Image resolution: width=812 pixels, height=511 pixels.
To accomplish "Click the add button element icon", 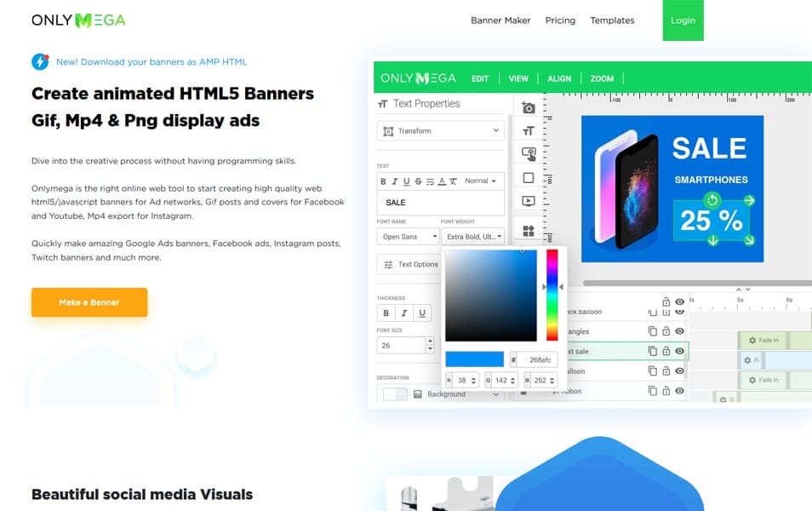I will (529, 154).
